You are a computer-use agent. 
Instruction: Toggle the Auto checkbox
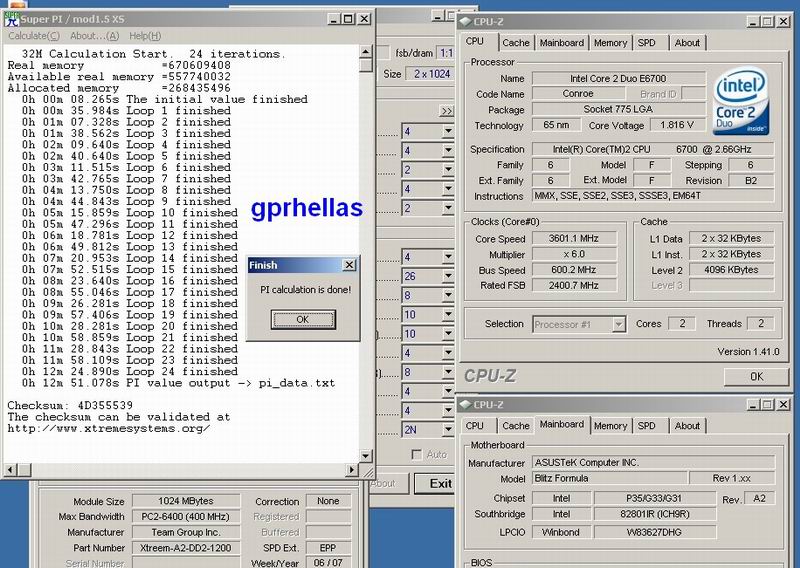(417, 454)
